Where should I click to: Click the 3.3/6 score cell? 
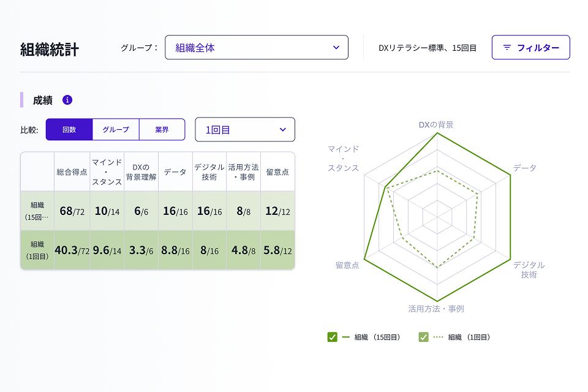pyautogui.click(x=141, y=250)
